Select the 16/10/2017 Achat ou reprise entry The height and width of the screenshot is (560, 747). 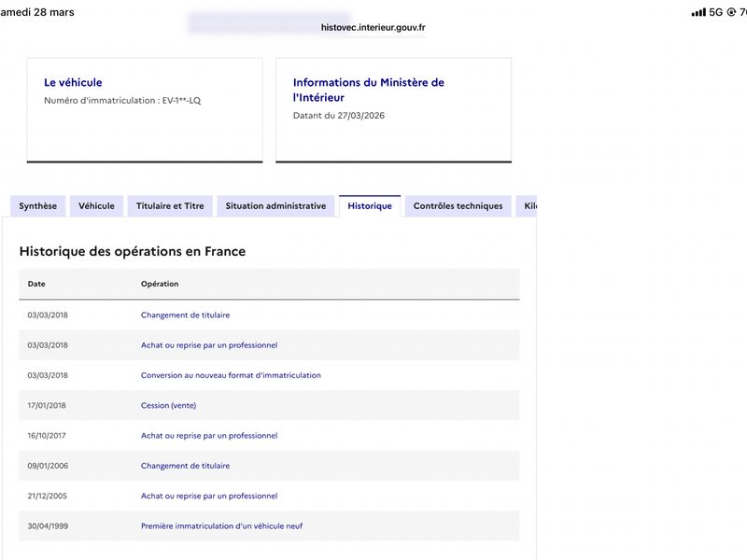point(209,436)
